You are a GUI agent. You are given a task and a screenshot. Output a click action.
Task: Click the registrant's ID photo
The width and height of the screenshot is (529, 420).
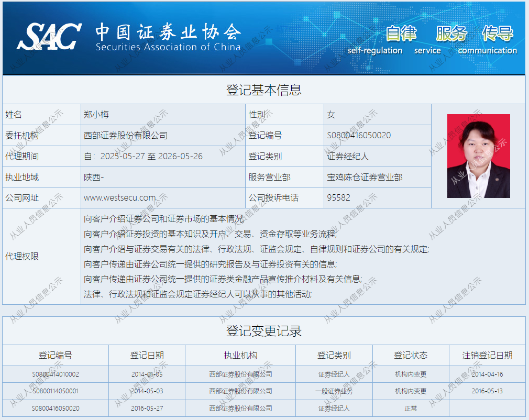[x=478, y=156]
